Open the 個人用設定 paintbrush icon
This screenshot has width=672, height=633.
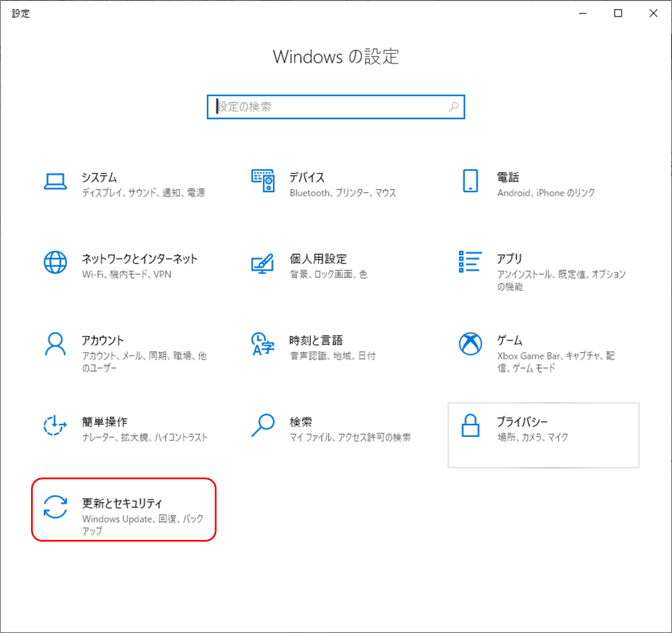pyautogui.click(x=263, y=263)
